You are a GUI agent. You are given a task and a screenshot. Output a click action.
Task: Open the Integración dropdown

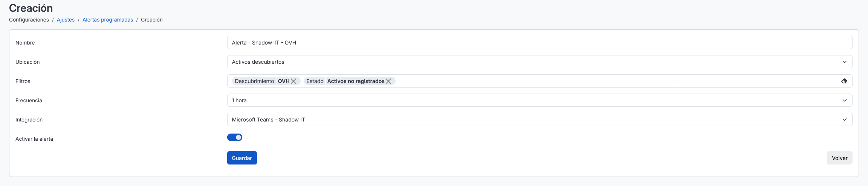coord(539,120)
